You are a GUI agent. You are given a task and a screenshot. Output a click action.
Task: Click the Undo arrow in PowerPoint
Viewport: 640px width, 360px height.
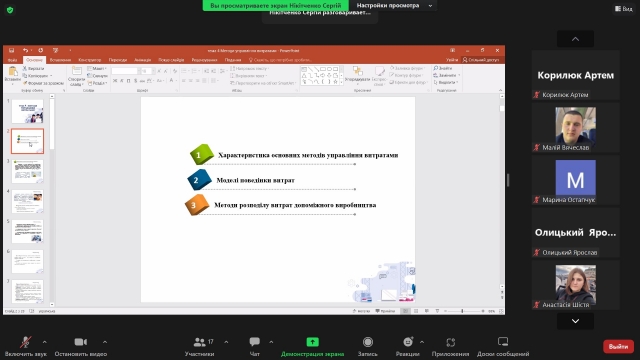[x=25, y=51]
